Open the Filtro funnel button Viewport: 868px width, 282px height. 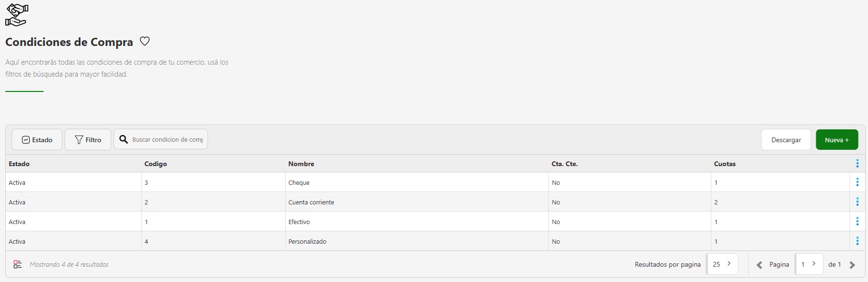[88, 140]
